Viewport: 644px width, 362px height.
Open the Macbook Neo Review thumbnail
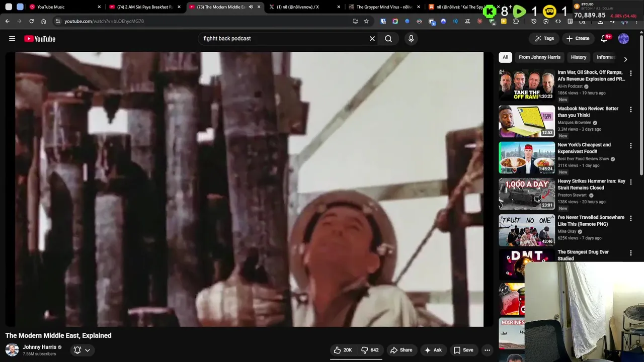click(x=527, y=121)
